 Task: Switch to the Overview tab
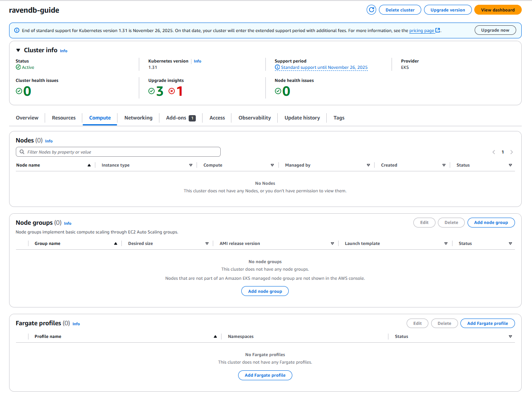click(27, 118)
